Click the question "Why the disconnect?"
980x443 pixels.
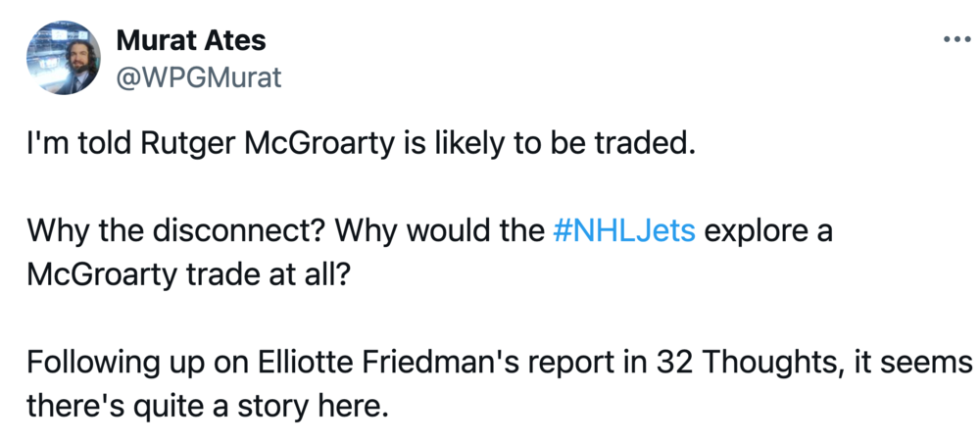pyautogui.click(x=176, y=230)
